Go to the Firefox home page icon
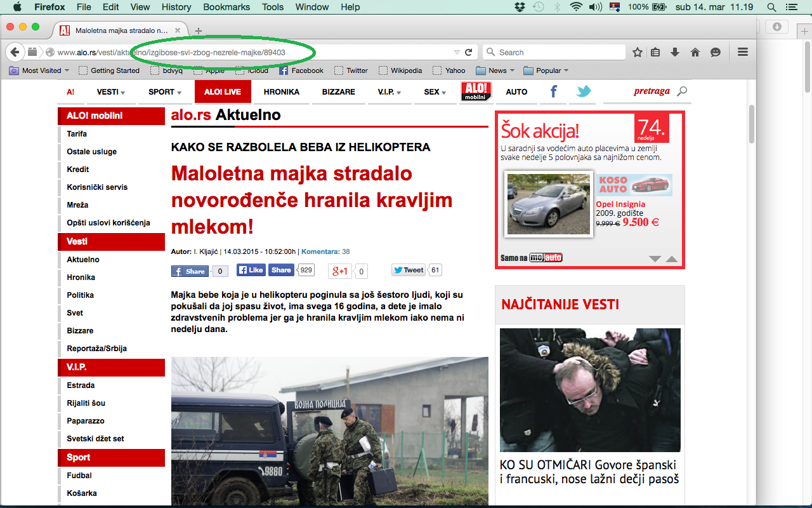The image size is (812, 508). (695, 52)
